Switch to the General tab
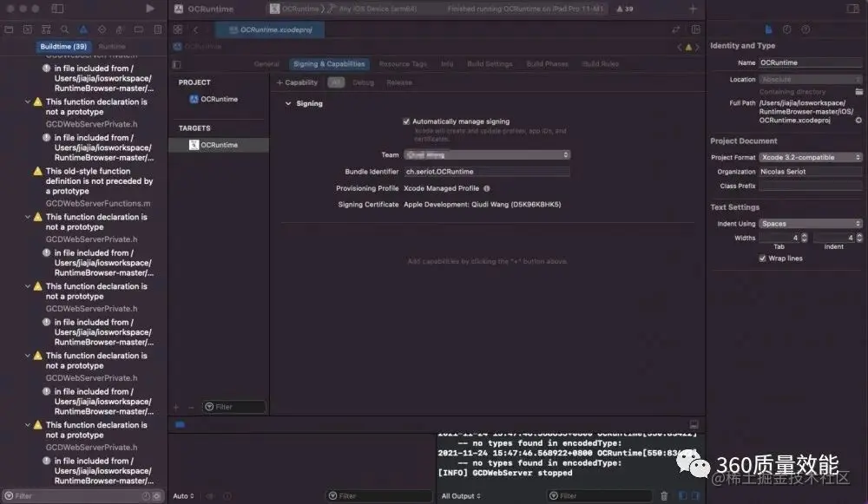Image resolution: width=868 pixels, height=504 pixels. click(266, 64)
